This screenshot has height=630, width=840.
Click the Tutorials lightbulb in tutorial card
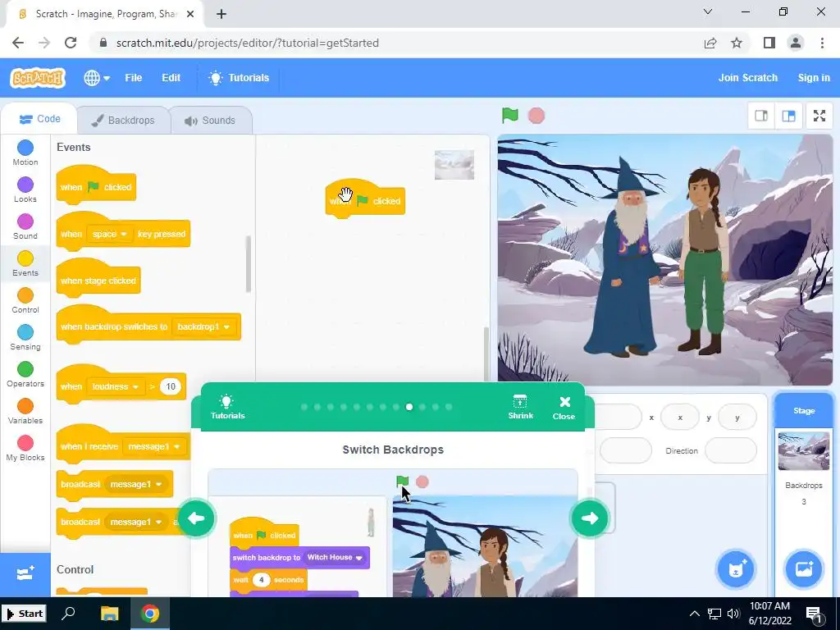pyautogui.click(x=227, y=407)
